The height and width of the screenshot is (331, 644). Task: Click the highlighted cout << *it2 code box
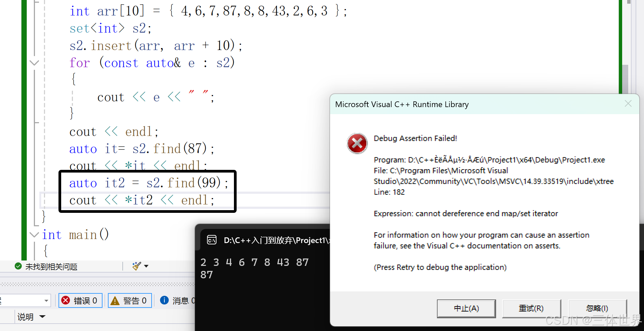coord(141,200)
